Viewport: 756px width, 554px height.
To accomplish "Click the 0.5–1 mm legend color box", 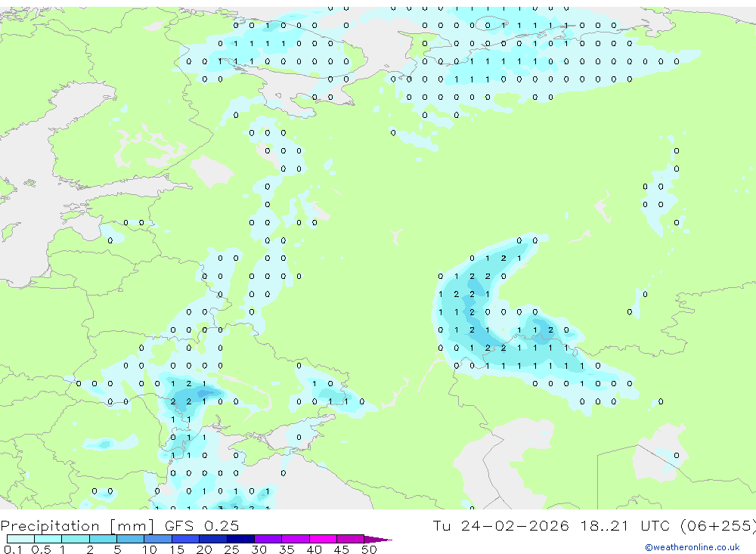I will point(48,539).
